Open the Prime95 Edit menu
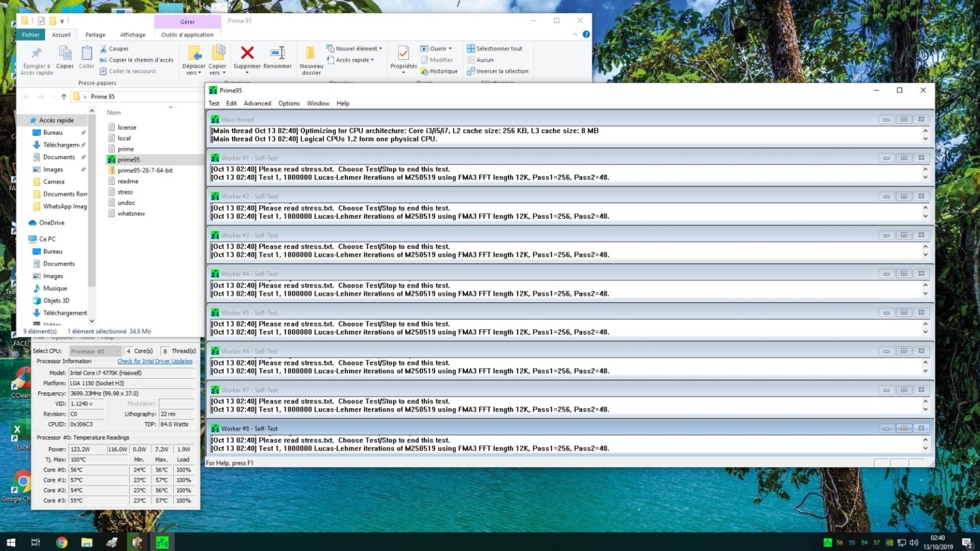Screen dimensions: 980x551 pyautogui.click(x=231, y=103)
